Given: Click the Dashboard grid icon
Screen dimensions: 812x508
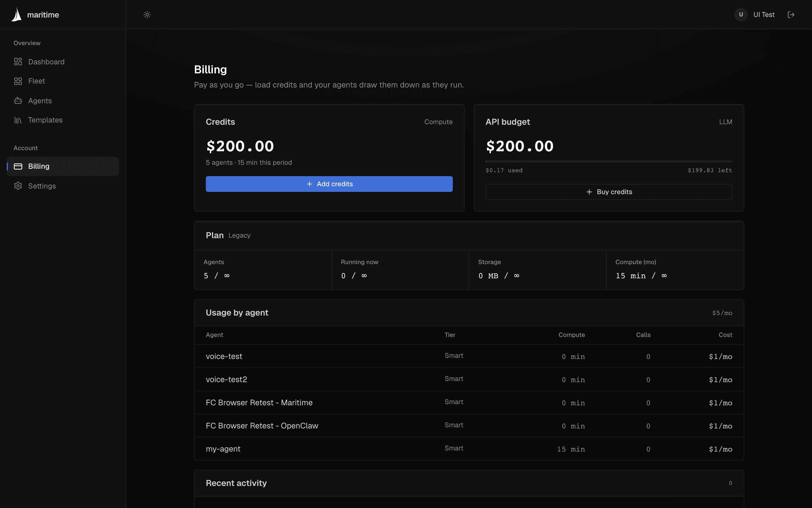Looking at the screenshot, I should click(x=18, y=62).
